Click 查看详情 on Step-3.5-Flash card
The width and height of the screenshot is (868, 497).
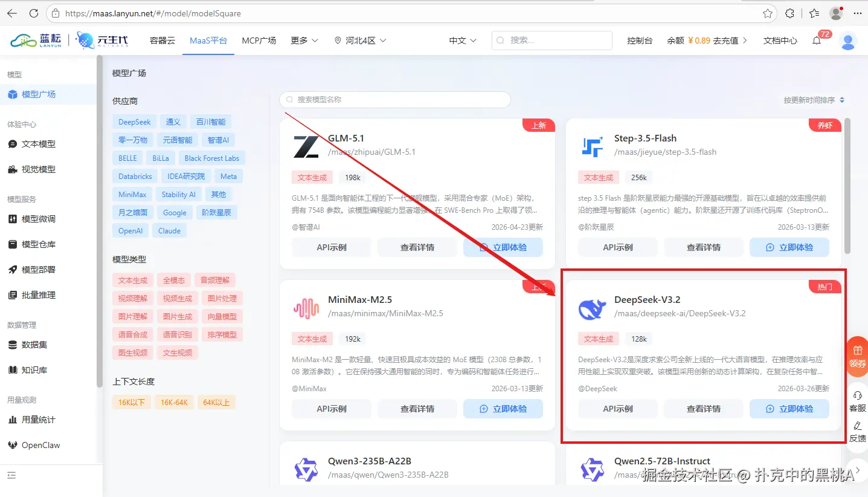tap(704, 247)
